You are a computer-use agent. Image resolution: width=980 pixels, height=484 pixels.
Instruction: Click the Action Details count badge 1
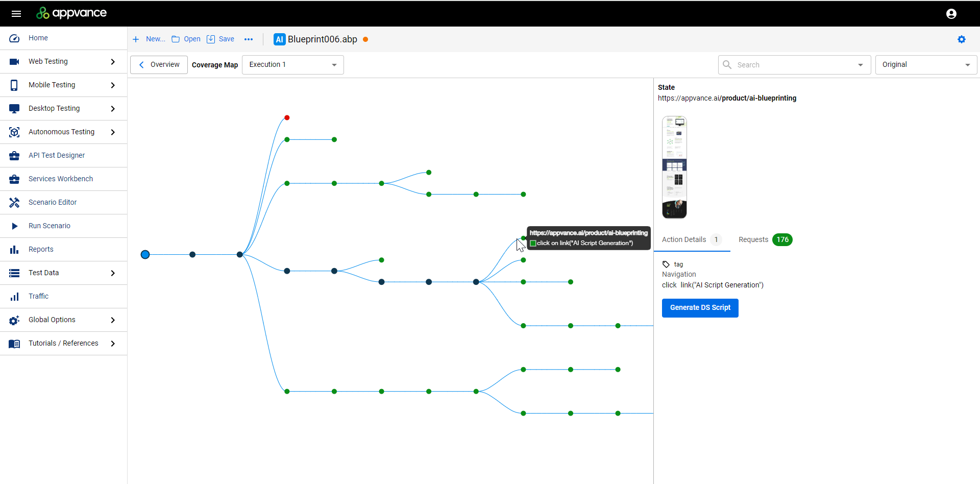716,240
